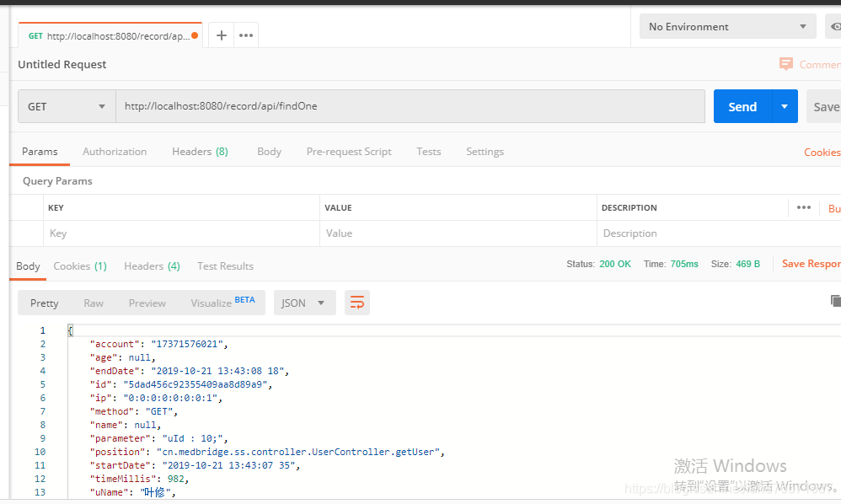Open the Test Results tab
841x504 pixels.
tap(225, 266)
